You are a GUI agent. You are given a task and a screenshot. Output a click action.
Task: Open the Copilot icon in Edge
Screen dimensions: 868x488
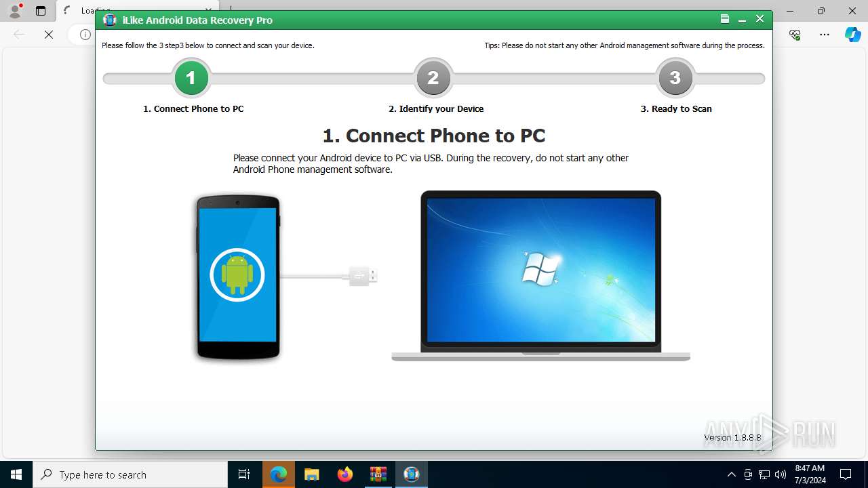(852, 34)
